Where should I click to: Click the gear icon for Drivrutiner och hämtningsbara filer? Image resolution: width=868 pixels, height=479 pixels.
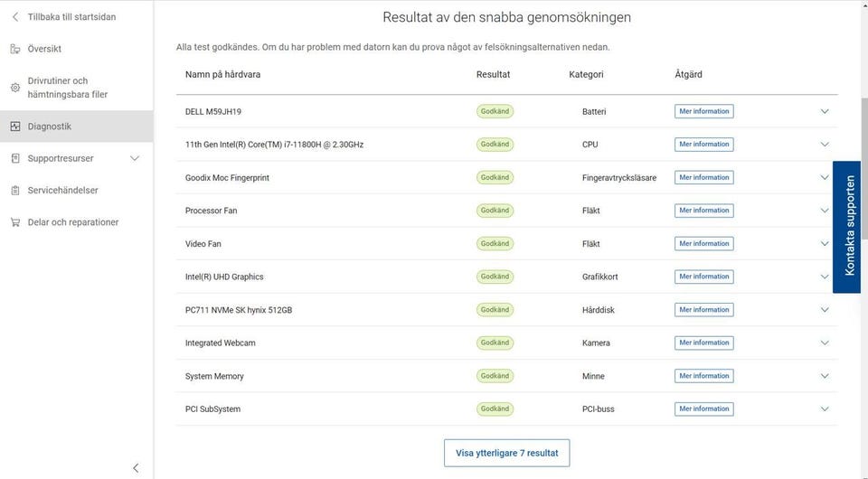pos(15,88)
